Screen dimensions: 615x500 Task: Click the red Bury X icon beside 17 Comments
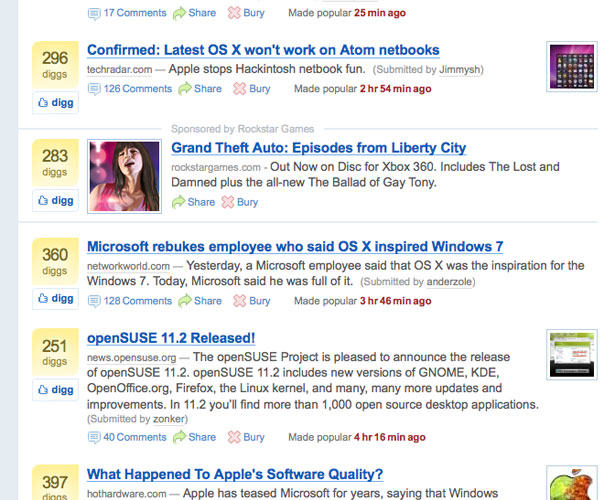(x=234, y=13)
